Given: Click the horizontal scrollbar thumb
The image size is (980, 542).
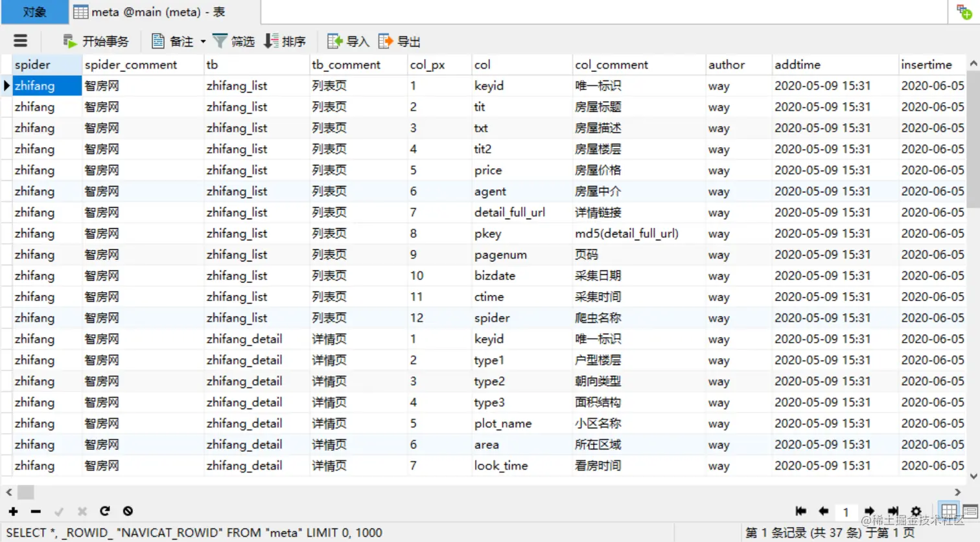Looking at the screenshot, I should click(x=26, y=492).
